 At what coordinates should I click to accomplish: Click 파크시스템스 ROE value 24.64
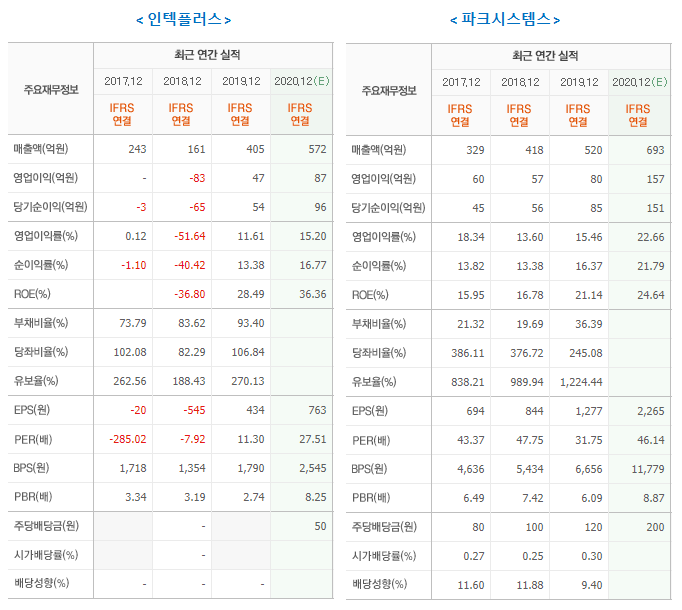click(x=651, y=295)
